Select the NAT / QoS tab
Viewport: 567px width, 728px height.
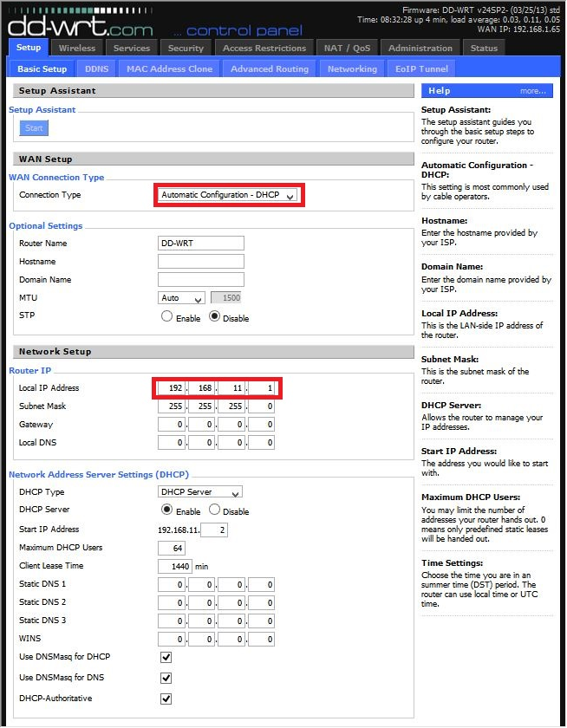point(348,48)
